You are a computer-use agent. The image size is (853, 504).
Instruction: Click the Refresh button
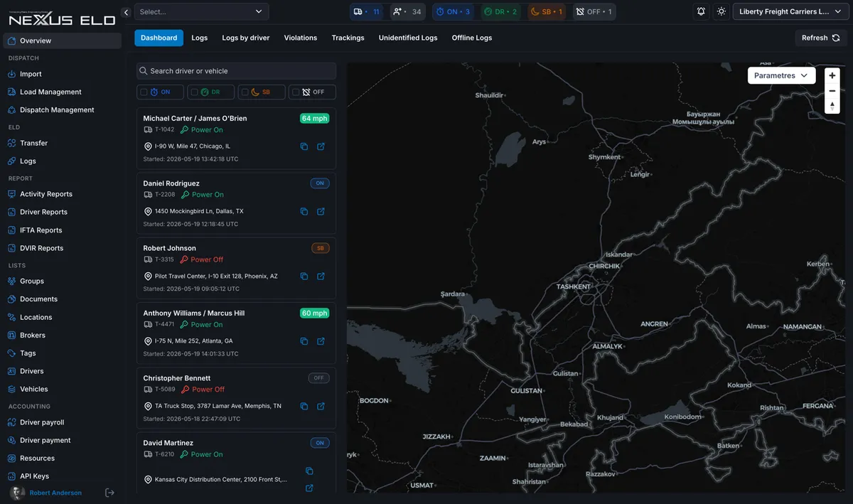click(x=821, y=38)
